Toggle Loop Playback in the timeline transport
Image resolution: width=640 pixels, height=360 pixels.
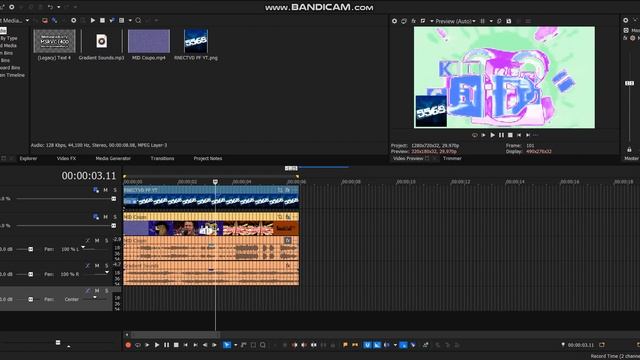point(138,345)
